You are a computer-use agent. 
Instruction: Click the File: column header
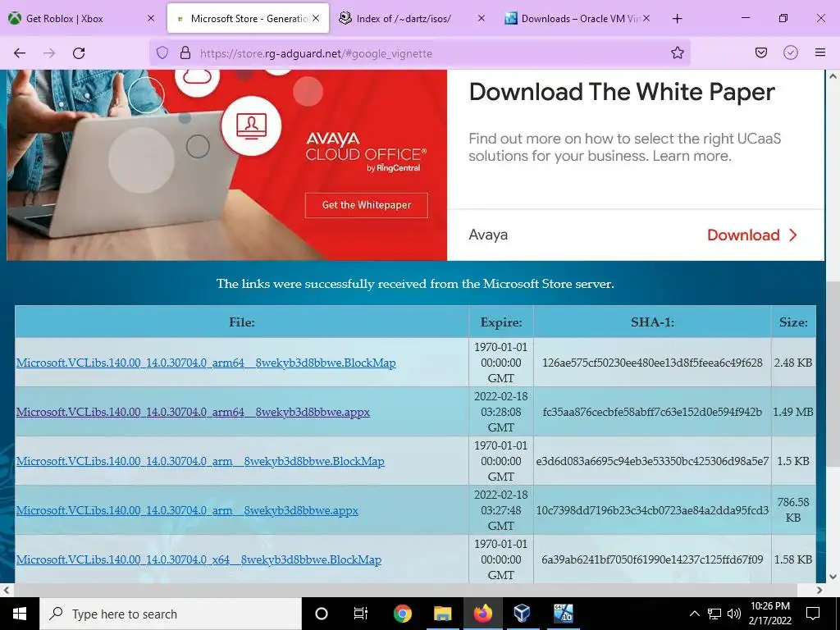242,322
